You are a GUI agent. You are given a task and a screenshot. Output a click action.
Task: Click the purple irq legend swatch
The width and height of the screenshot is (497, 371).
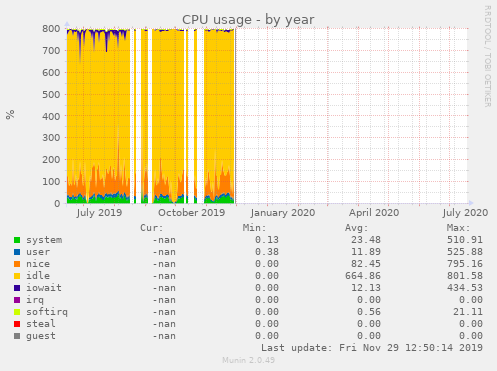click(17, 300)
